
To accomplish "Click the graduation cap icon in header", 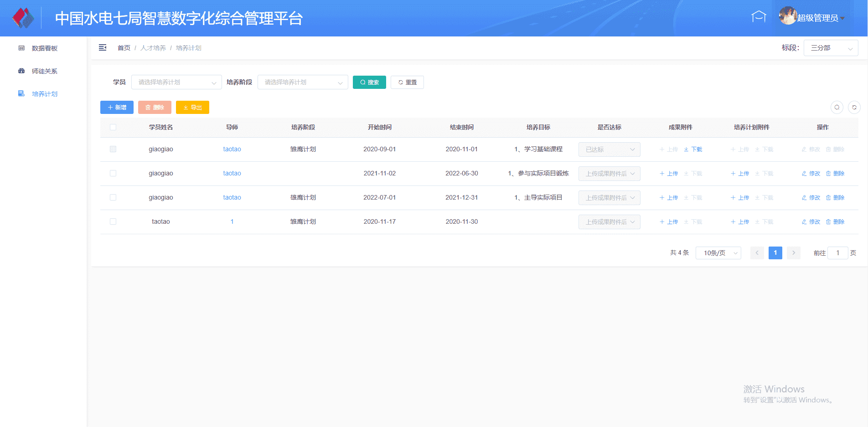I will click(x=759, y=17).
